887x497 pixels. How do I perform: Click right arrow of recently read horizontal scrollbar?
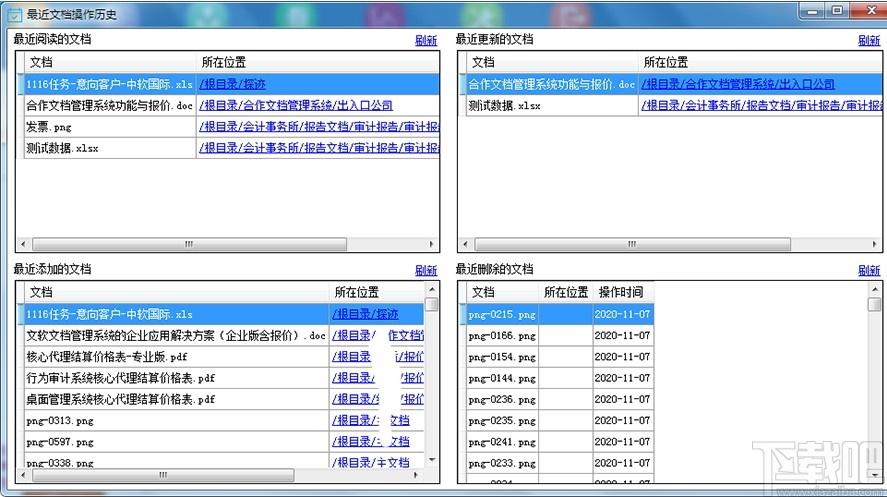click(432, 244)
